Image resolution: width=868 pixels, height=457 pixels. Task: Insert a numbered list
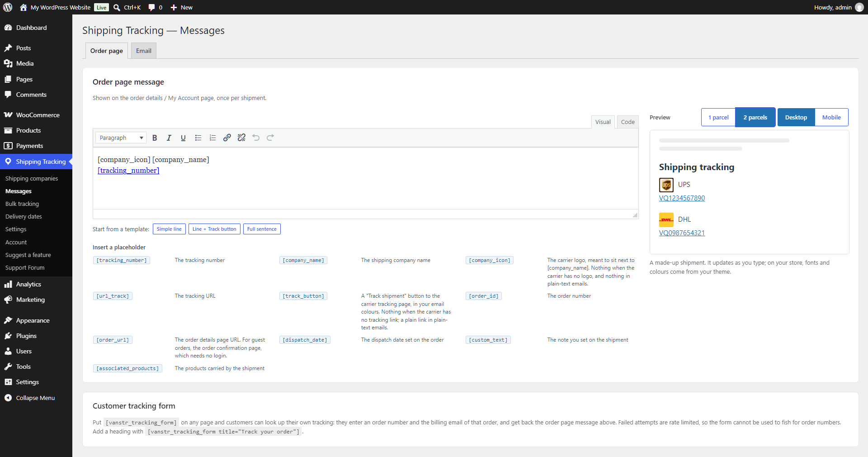click(x=212, y=138)
